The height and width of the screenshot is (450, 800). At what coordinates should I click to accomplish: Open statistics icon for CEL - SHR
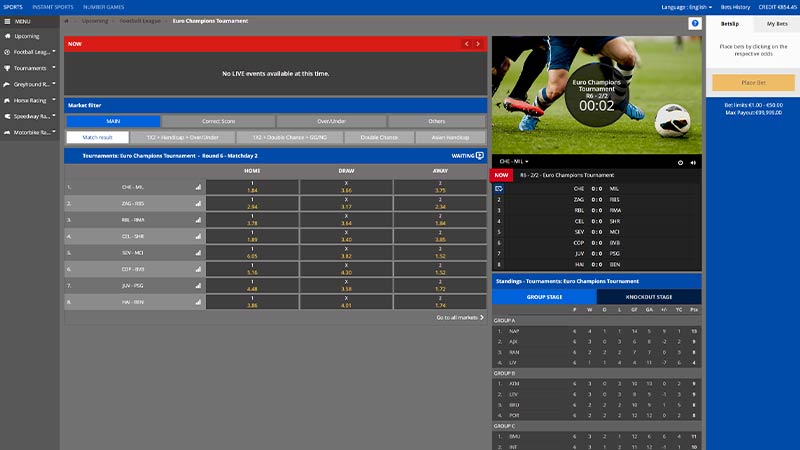pos(198,236)
